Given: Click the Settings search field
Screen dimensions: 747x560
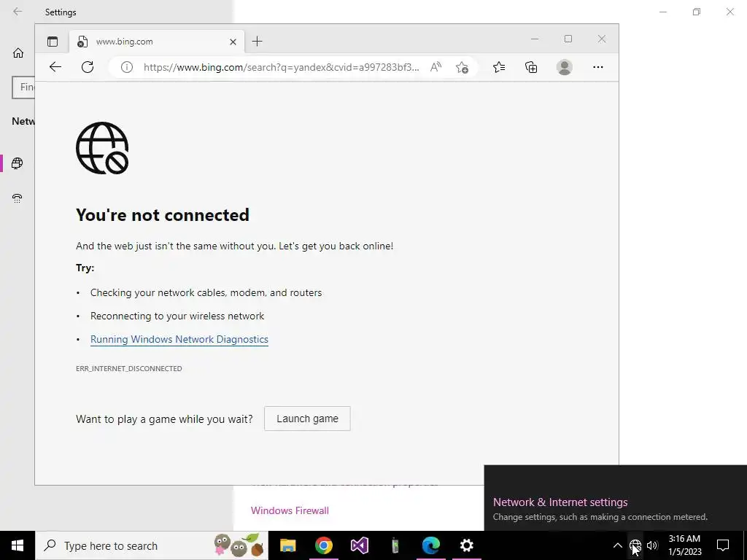Looking at the screenshot, I should 24,87.
